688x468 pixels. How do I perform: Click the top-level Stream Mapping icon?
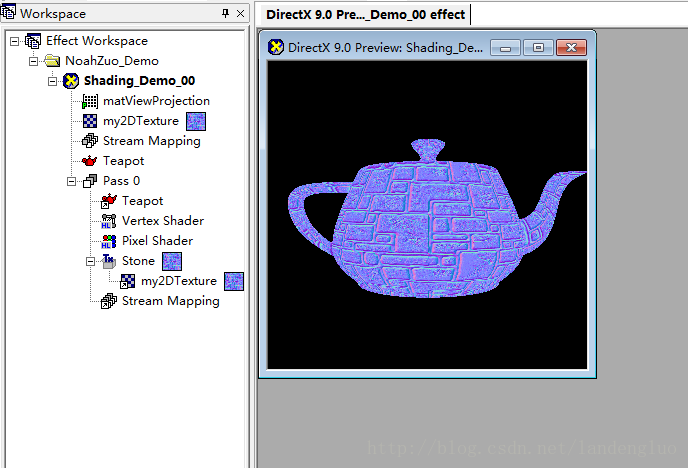90,141
